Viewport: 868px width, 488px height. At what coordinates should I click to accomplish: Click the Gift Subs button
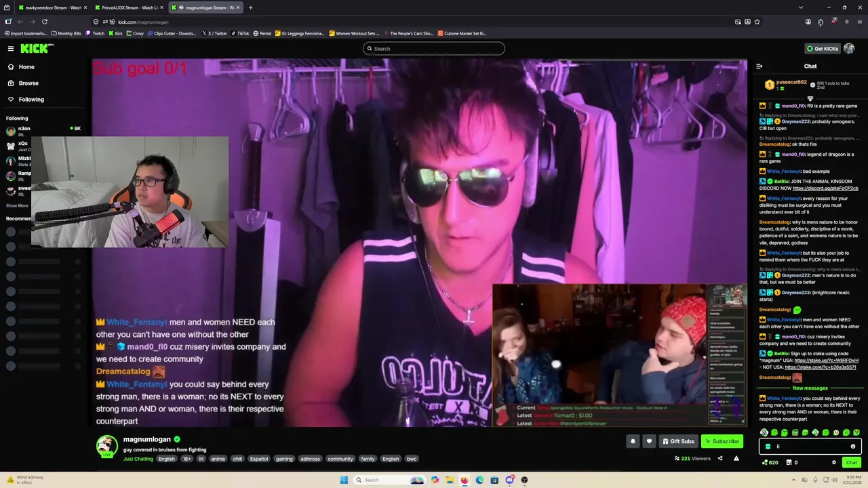click(678, 441)
